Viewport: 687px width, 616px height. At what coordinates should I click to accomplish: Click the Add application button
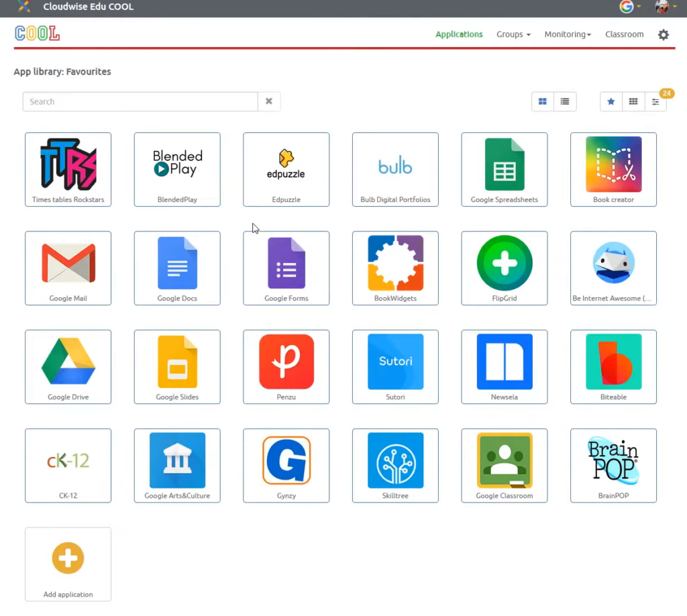tap(68, 564)
